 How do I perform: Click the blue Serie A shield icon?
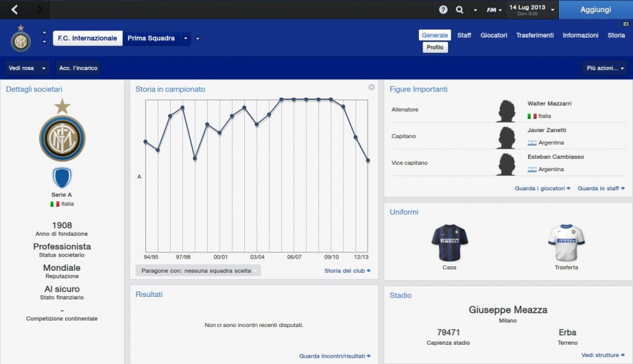click(x=62, y=178)
